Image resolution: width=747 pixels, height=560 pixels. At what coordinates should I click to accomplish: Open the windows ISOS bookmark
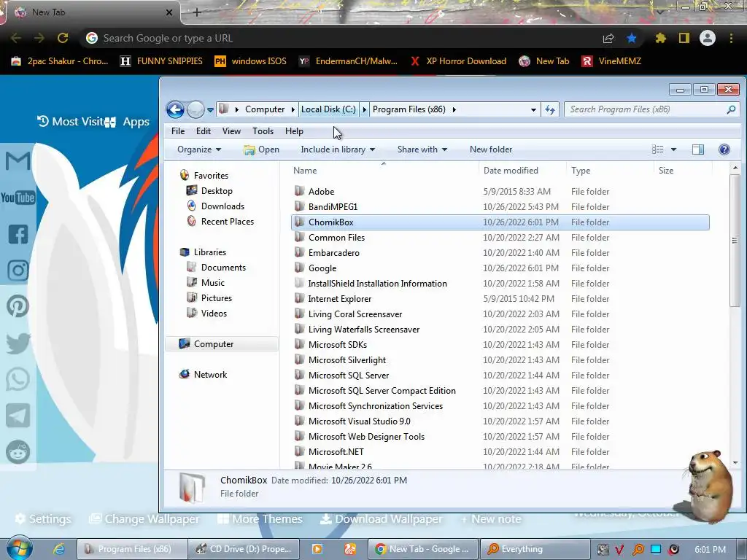251,61
